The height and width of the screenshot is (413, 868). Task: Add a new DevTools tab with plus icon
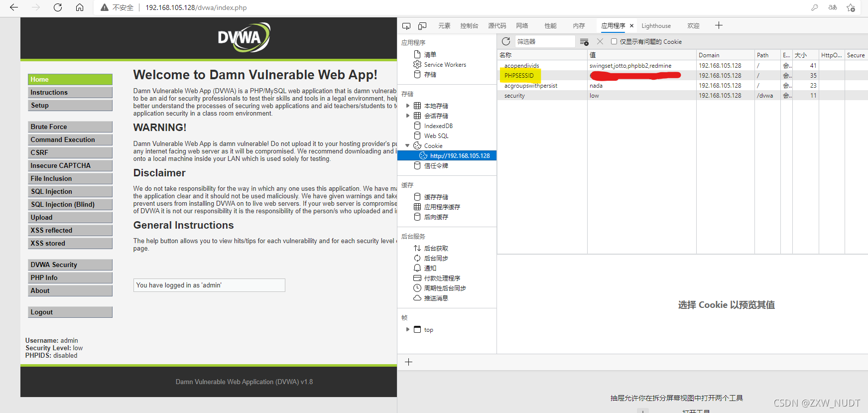[719, 25]
